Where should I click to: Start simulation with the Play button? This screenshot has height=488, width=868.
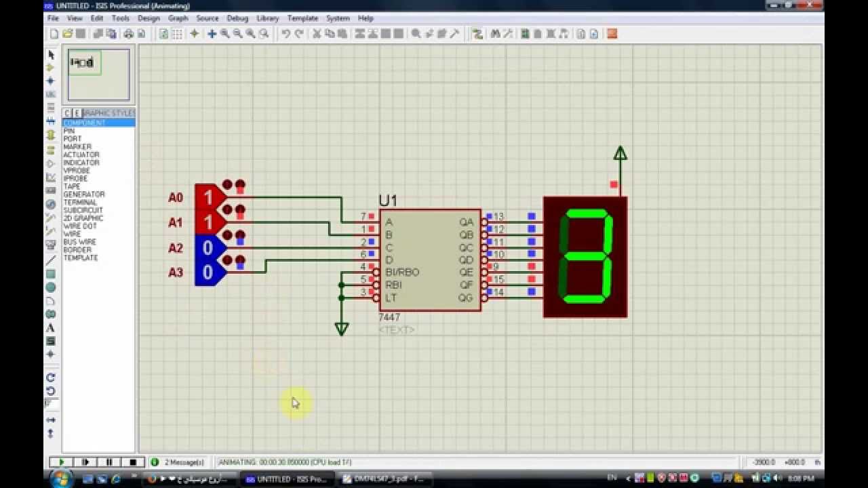pyautogui.click(x=61, y=462)
